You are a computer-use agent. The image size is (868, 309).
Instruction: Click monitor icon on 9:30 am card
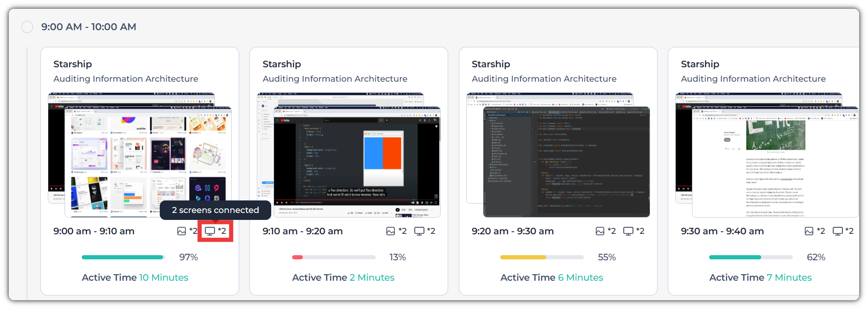pos(838,231)
